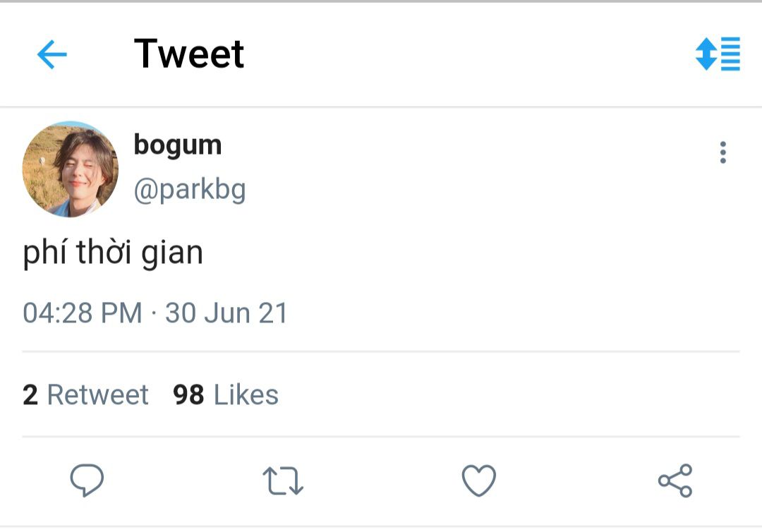Click the 04:28 PM time stamp
The image size is (762, 532).
tap(82, 313)
